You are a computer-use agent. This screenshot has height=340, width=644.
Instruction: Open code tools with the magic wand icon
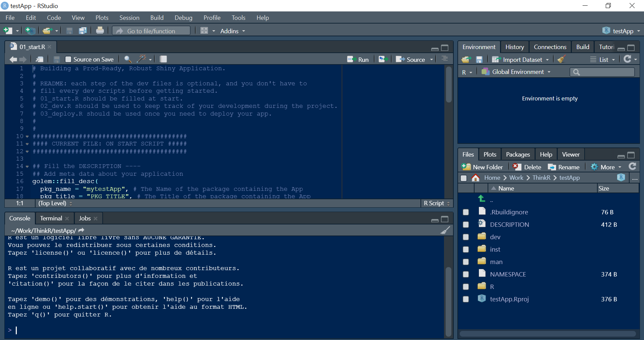point(142,59)
